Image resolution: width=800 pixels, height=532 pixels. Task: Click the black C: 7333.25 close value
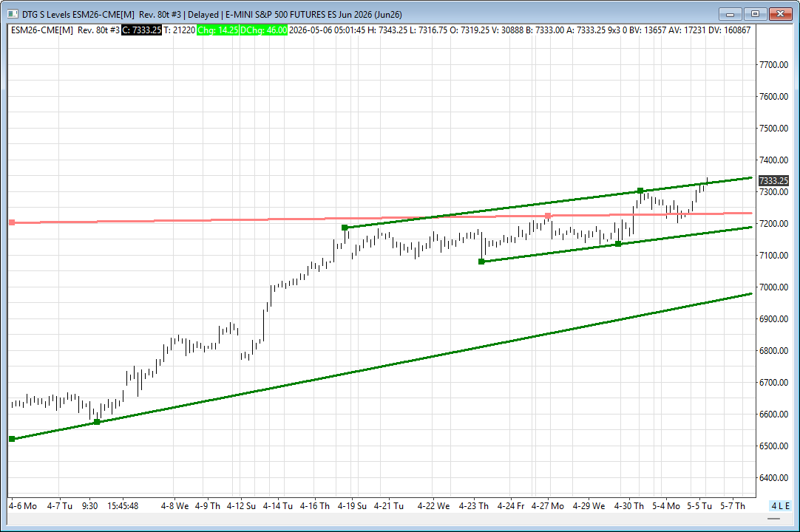(141, 30)
